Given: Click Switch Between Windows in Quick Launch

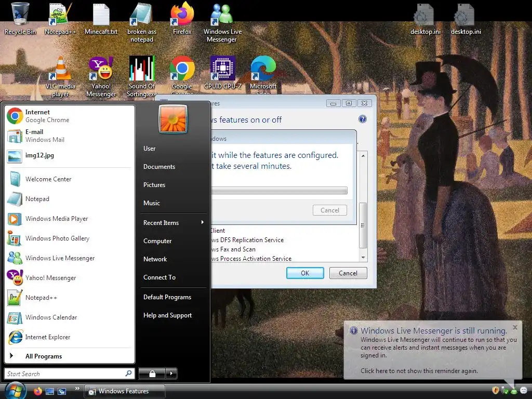Looking at the screenshot, I should point(62,391).
